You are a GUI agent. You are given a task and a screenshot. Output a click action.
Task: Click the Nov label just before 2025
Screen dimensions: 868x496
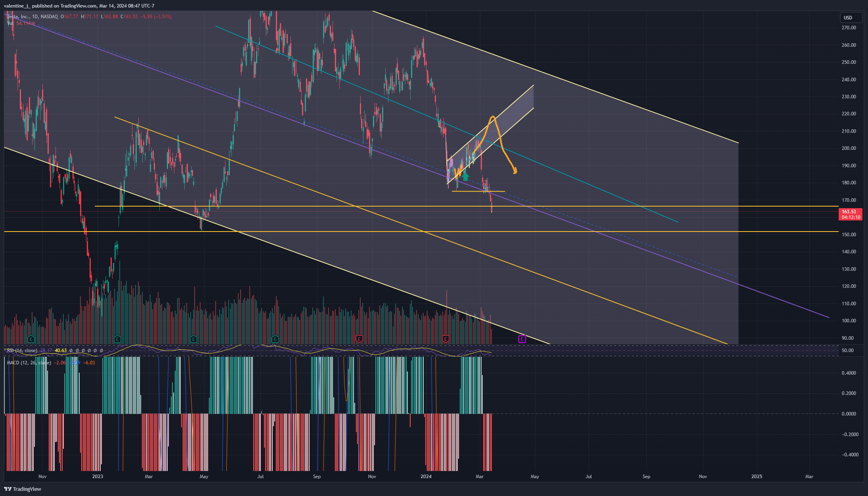pos(703,477)
